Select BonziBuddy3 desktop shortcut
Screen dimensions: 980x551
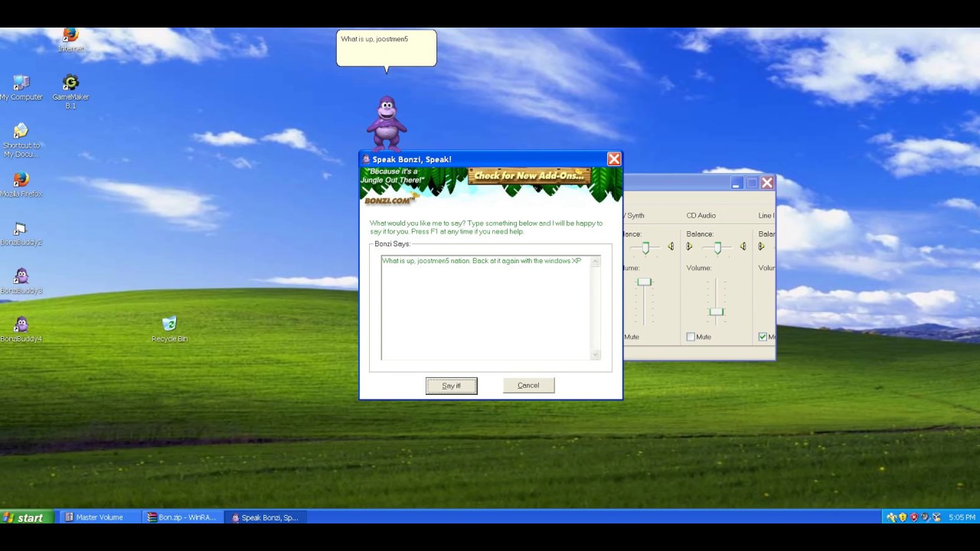coord(21,281)
